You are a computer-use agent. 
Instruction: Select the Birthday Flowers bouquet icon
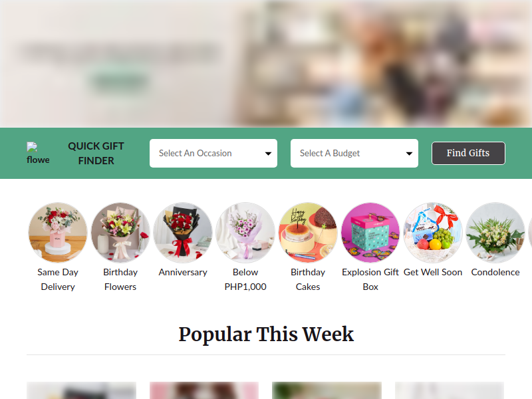120,232
